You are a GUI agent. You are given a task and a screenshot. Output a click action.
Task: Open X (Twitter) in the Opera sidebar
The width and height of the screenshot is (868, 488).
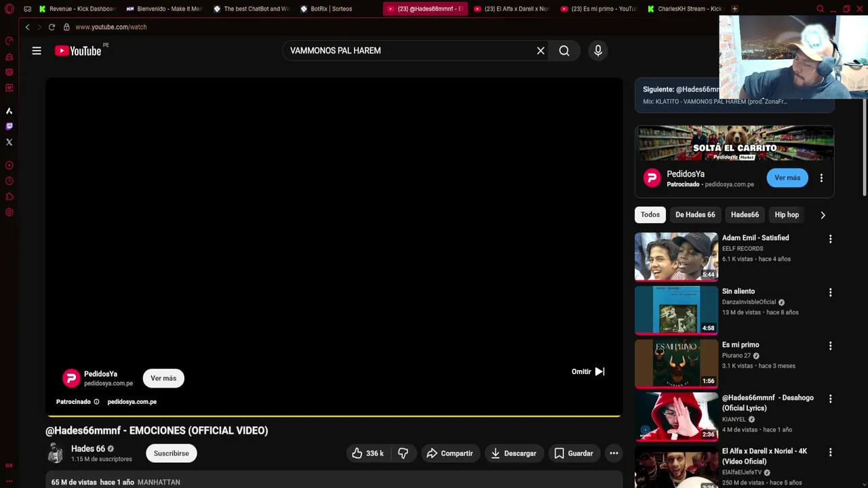[x=9, y=142]
